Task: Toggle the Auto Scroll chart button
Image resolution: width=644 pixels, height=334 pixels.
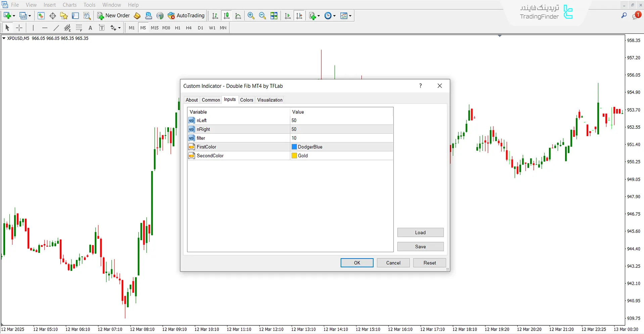Action: click(x=288, y=16)
